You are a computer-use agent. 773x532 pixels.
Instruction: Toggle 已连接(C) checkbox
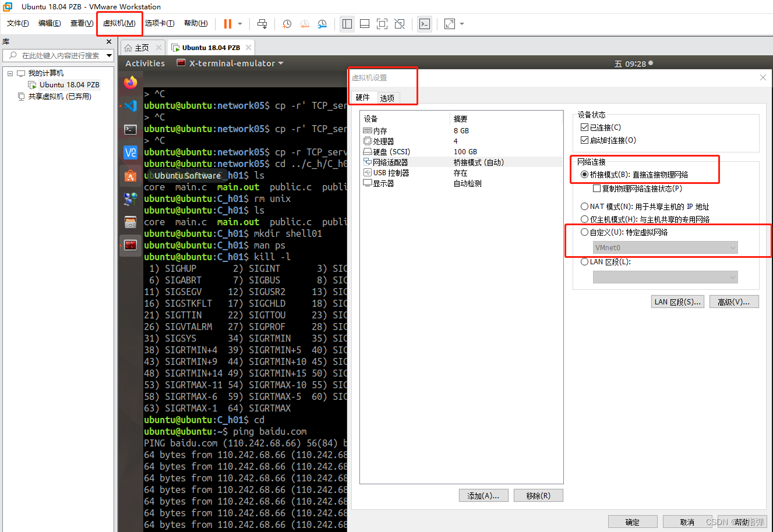tap(585, 127)
